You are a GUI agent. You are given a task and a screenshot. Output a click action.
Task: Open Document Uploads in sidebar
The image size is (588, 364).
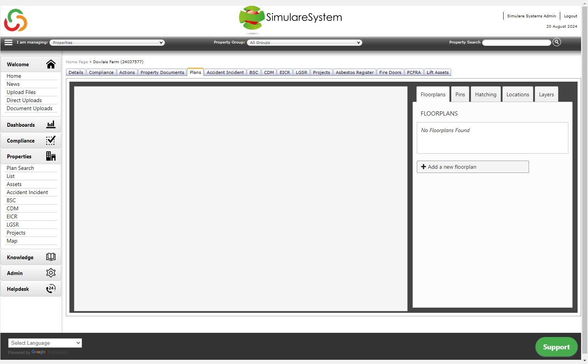point(29,108)
